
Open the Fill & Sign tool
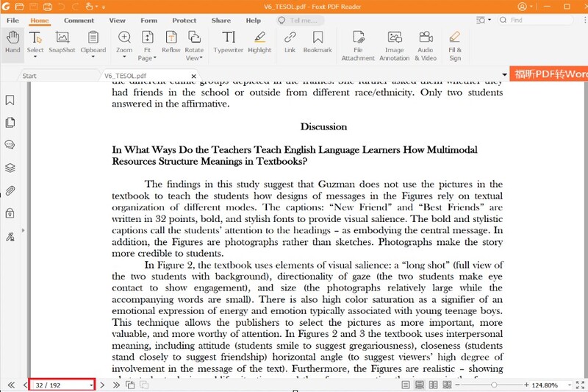pos(455,45)
